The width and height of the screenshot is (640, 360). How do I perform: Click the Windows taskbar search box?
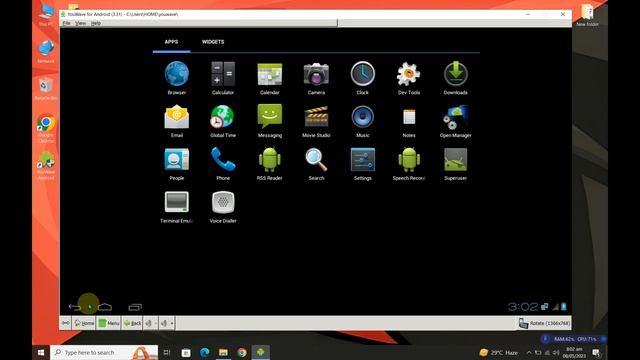pos(104,352)
